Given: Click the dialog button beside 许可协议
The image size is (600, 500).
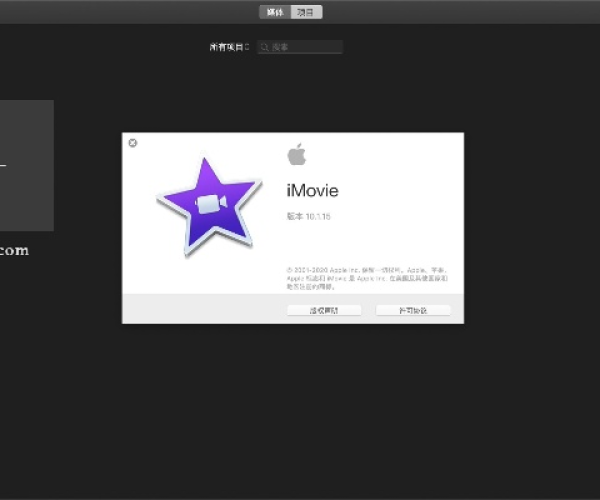Looking at the screenshot, I should (x=324, y=310).
